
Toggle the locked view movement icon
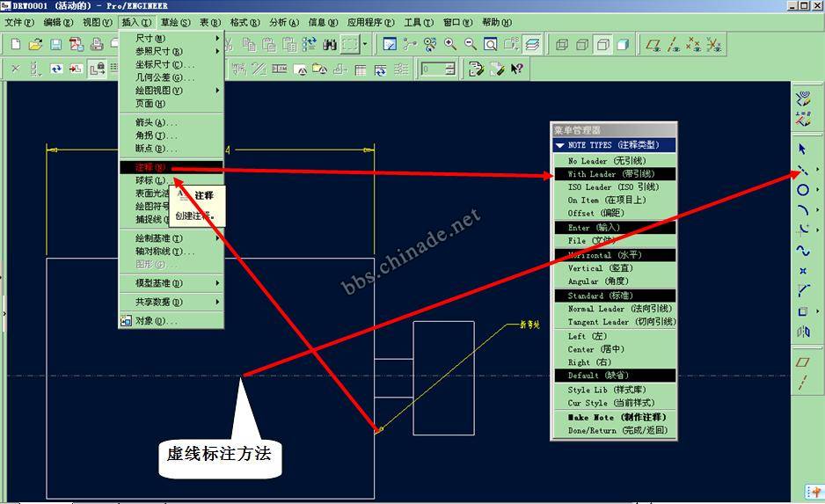pyautogui.click(x=98, y=69)
